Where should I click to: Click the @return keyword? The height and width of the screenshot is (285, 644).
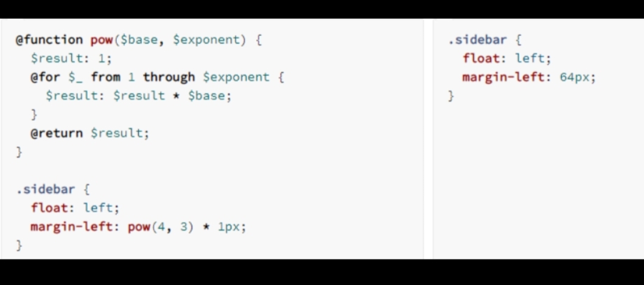(x=56, y=133)
